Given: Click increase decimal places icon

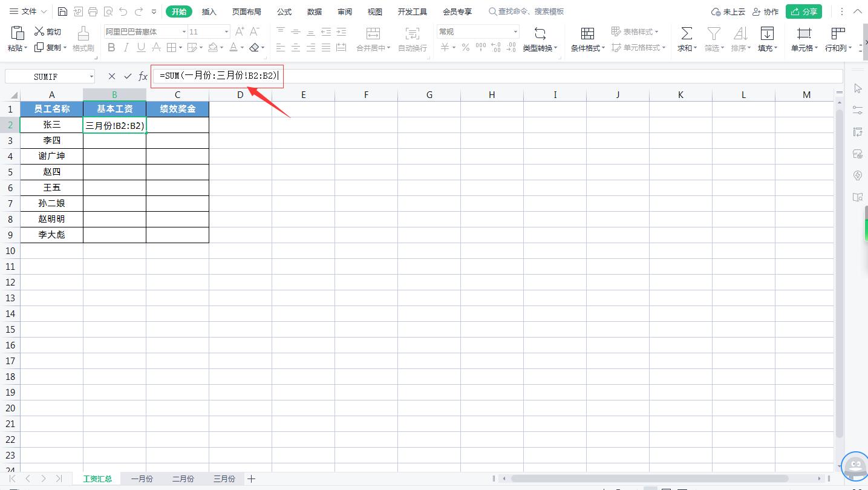Looking at the screenshot, I should pos(496,47).
